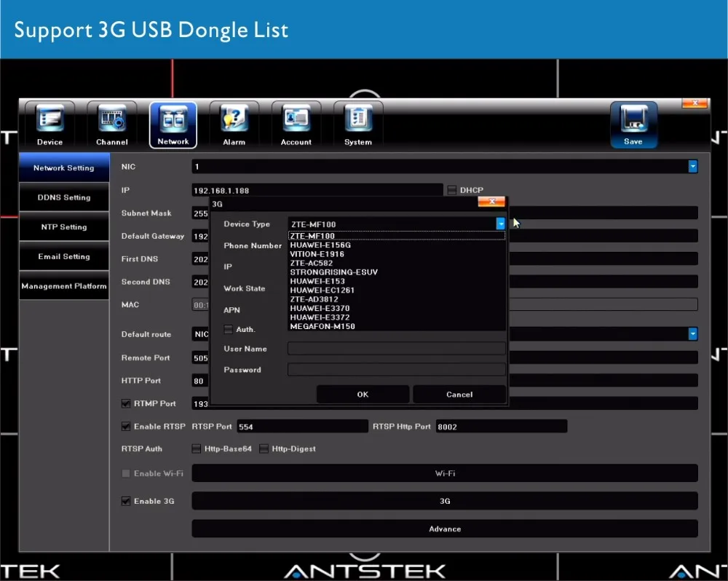
Task: Open the Account settings icon
Action: click(x=296, y=125)
